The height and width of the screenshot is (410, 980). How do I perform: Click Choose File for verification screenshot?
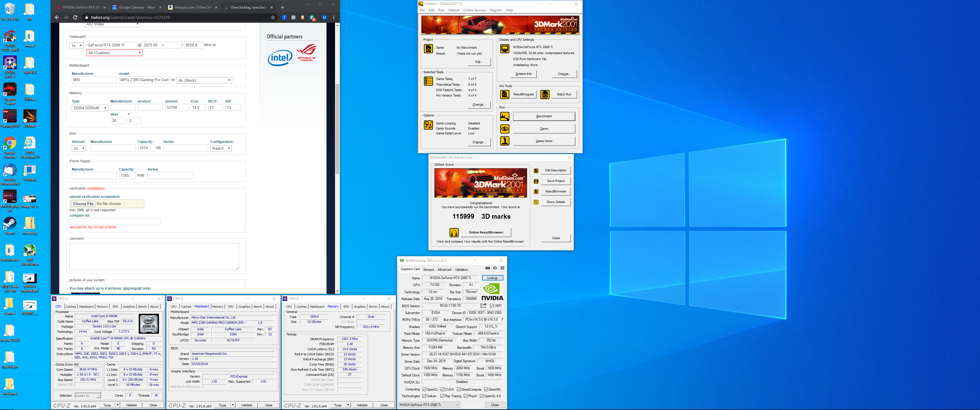coord(83,204)
